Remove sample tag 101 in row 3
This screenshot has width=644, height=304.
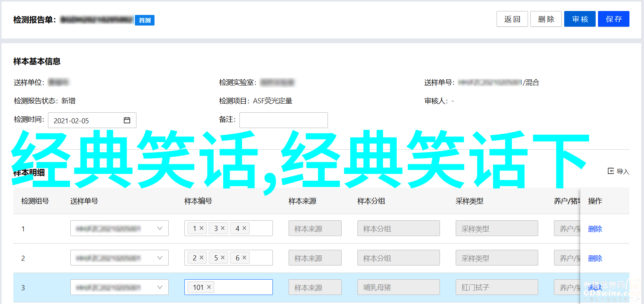point(209,287)
